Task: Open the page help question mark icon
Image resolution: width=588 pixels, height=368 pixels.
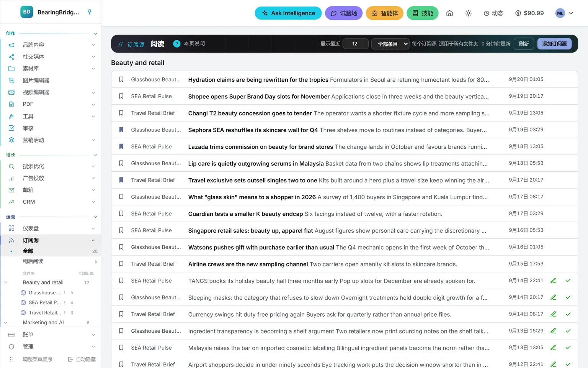Action: click(176, 44)
